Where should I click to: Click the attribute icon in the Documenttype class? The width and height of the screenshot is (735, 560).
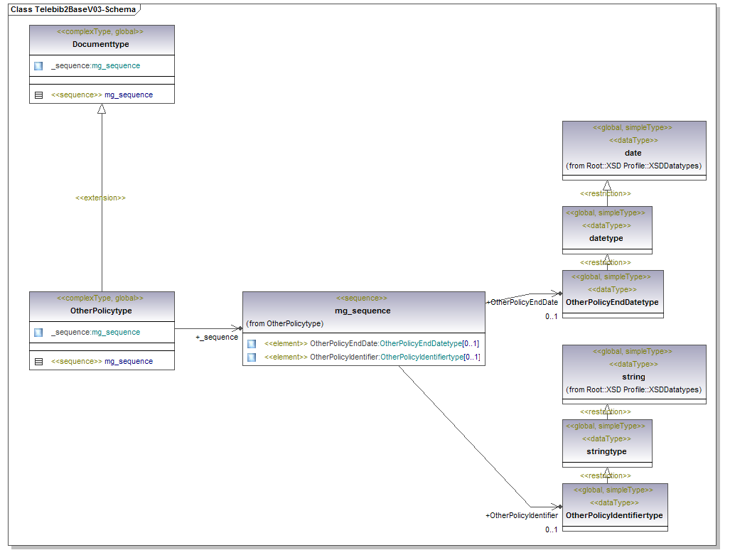(x=38, y=66)
